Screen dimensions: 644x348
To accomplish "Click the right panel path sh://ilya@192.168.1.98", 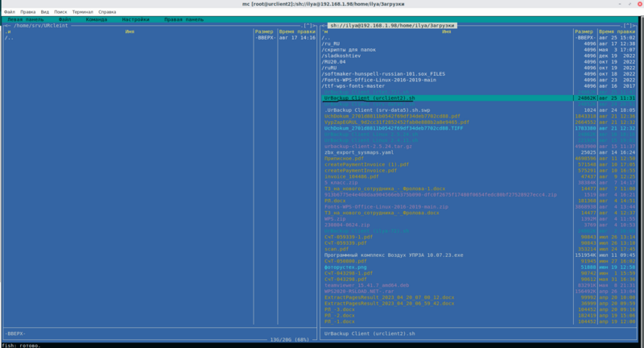I will pyautogui.click(x=392, y=26).
